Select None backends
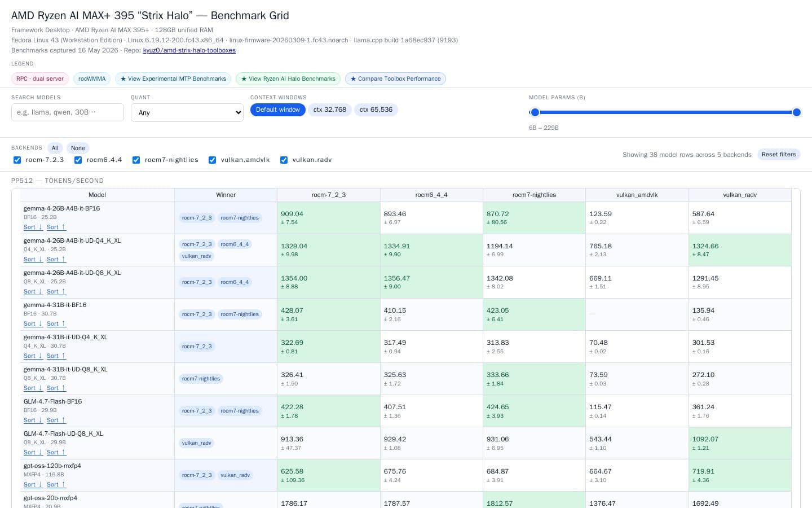The height and width of the screenshot is (508, 812). pyautogui.click(x=78, y=148)
